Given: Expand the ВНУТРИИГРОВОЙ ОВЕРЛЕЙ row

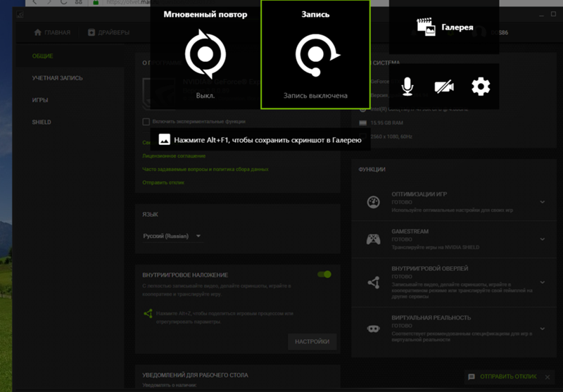Looking at the screenshot, I should [x=542, y=282].
